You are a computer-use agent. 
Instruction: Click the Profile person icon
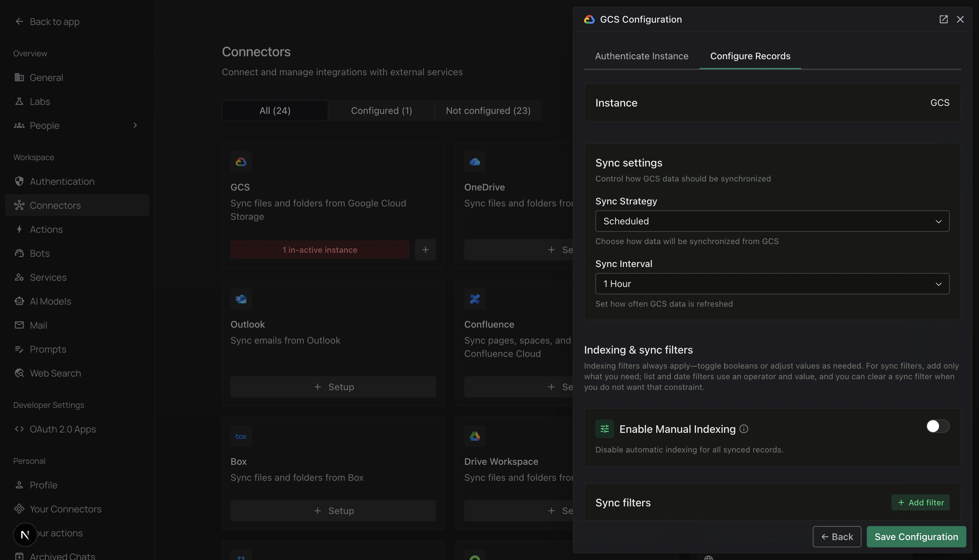(x=19, y=485)
